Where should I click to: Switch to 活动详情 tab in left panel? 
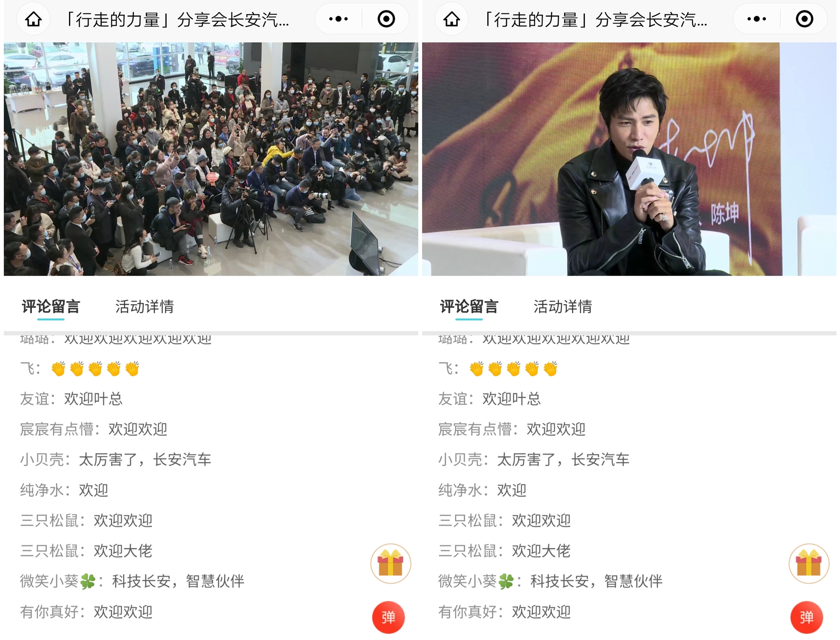click(145, 307)
